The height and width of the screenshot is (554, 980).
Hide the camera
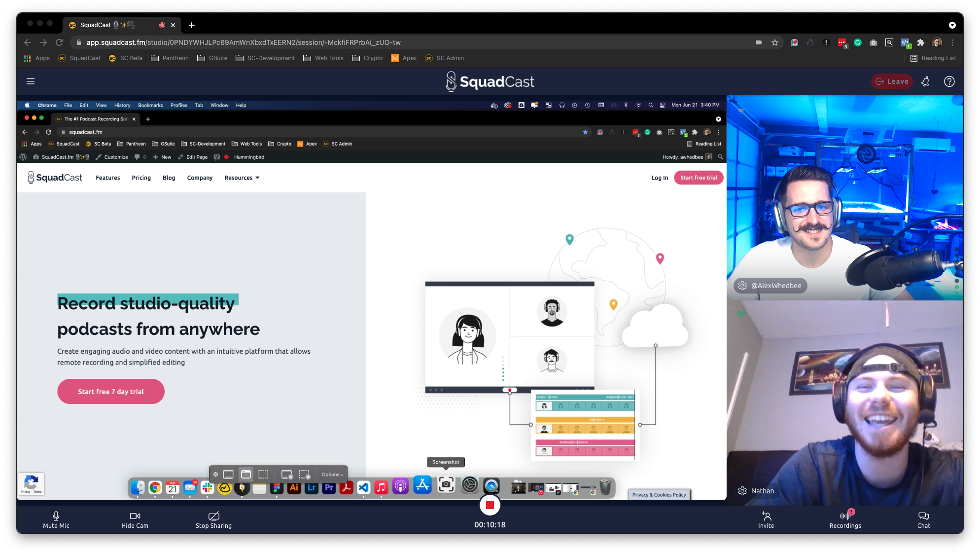coord(135,519)
